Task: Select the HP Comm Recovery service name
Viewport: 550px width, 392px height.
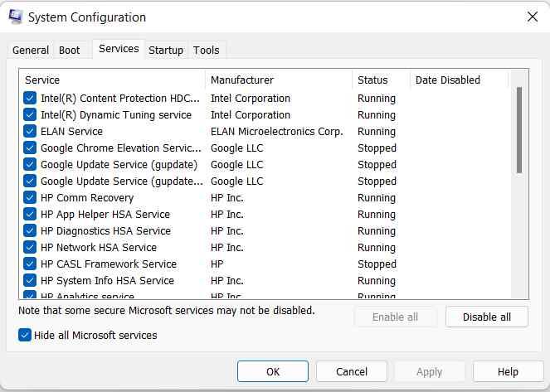Action: pyautogui.click(x=87, y=198)
